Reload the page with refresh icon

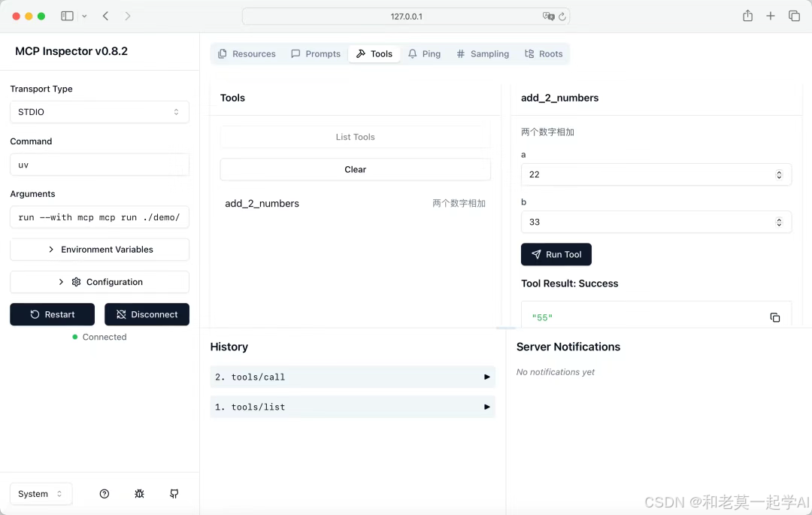coord(562,17)
